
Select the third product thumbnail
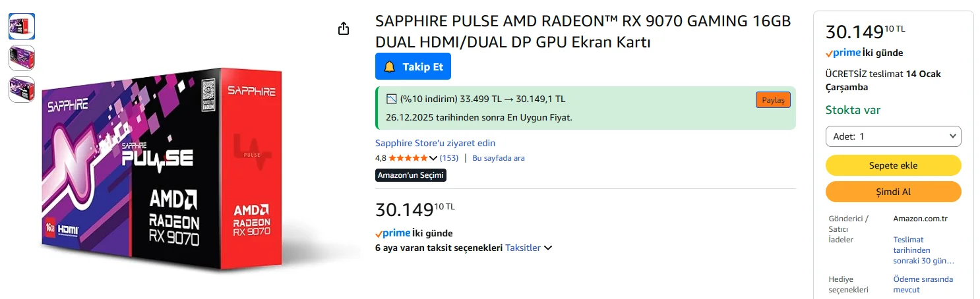(22, 90)
